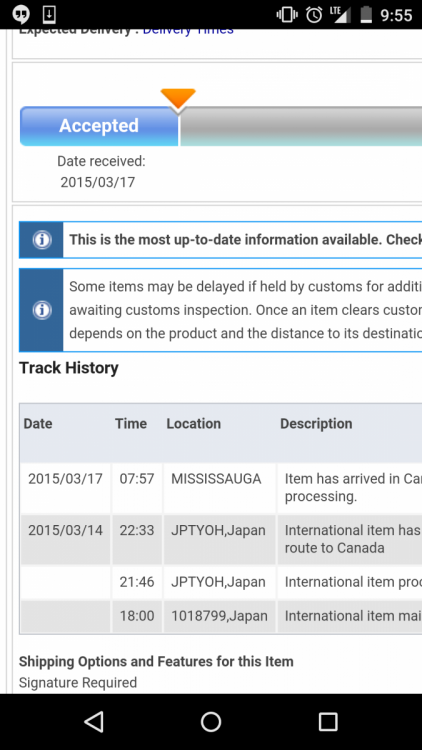Screen dimensions: 422x750
Task: Tap the LTE signal strength icon
Action: click(340, 15)
